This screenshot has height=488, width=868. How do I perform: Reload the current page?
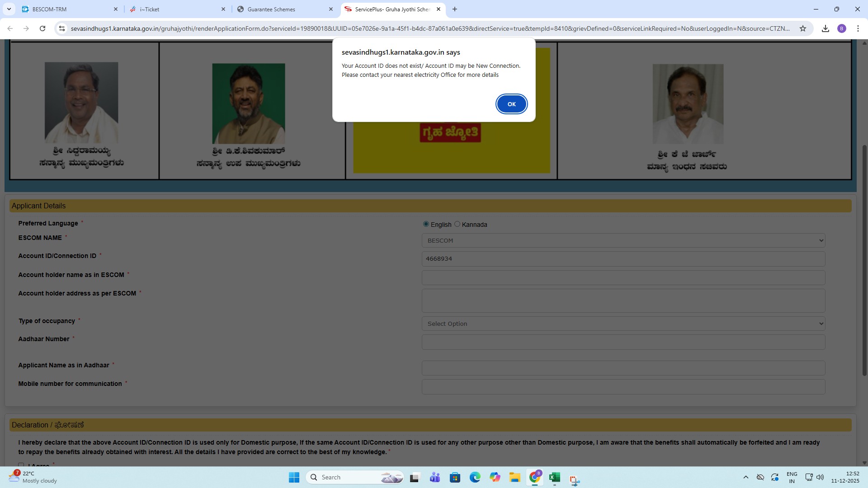tap(42, 28)
